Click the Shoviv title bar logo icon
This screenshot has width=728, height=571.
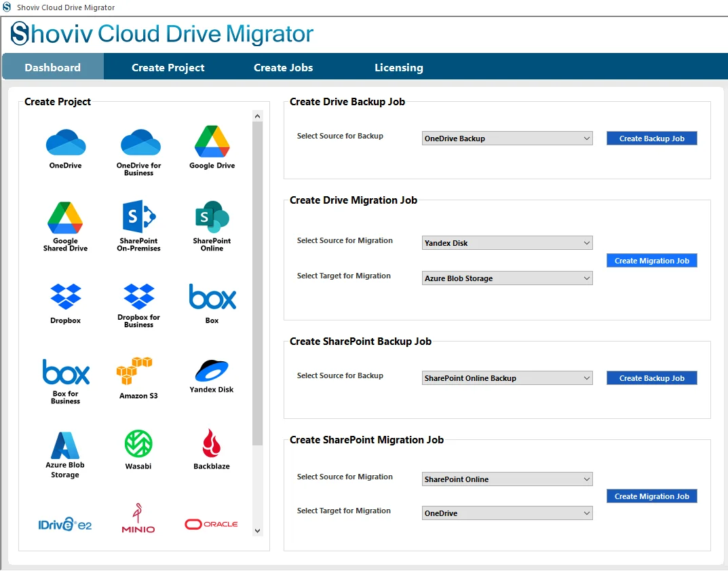coord(7,7)
